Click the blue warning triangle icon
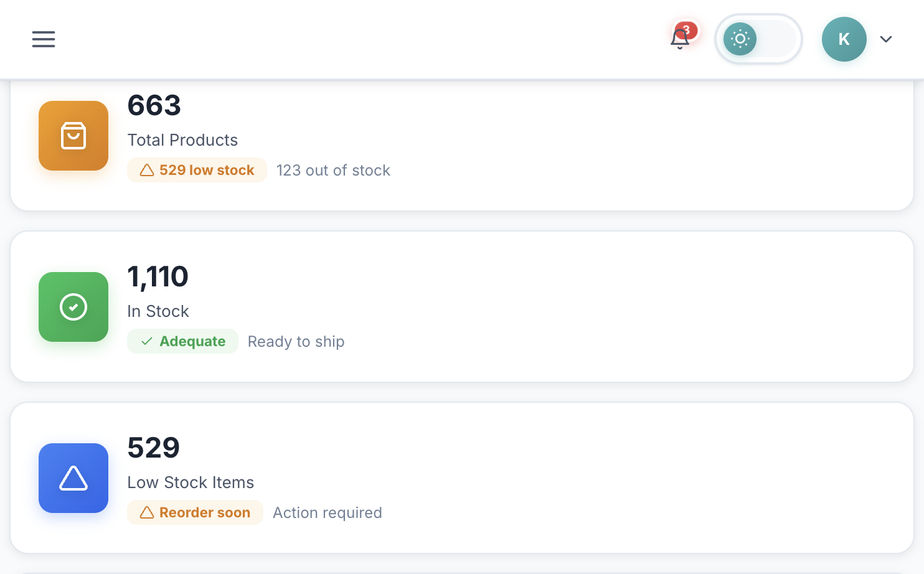The height and width of the screenshot is (574, 924). pyautogui.click(x=73, y=478)
